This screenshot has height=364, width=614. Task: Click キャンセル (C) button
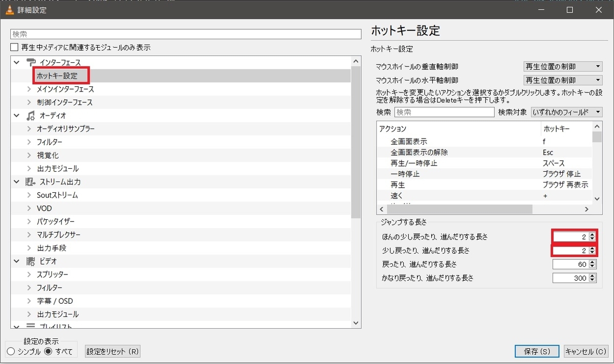pos(585,352)
